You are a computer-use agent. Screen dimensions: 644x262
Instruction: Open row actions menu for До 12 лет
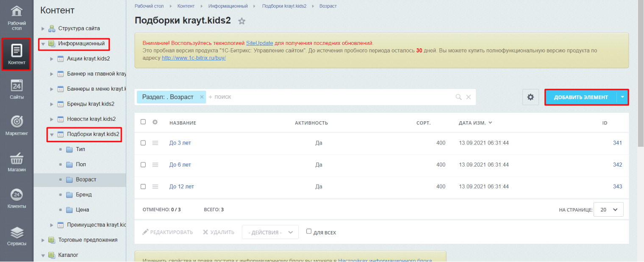pyautogui.click(x=155, y=187)
